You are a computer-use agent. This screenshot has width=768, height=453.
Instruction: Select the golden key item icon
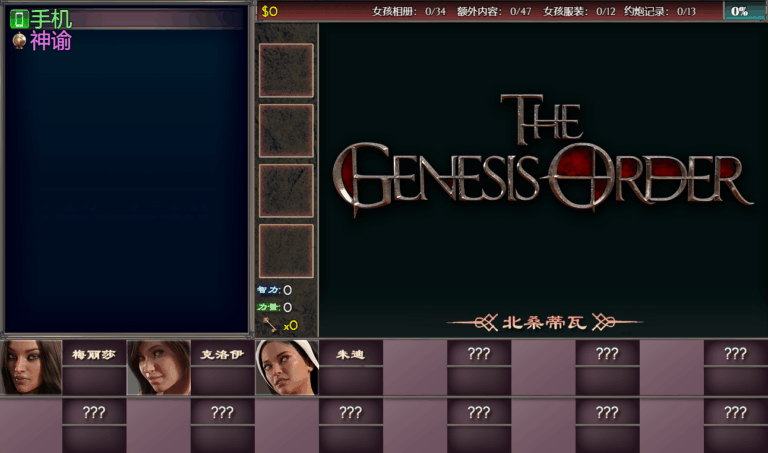tap(269, 324)
